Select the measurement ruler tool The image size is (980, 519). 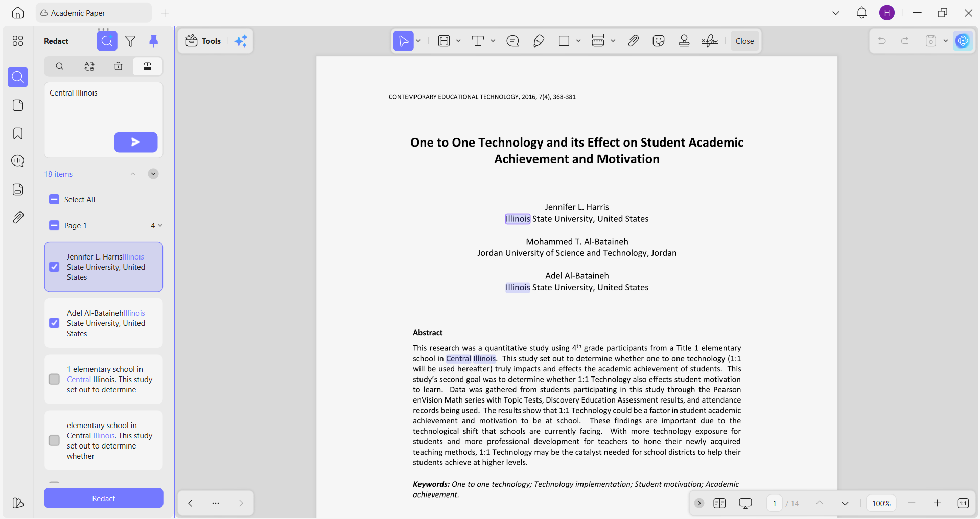point(598,41)
